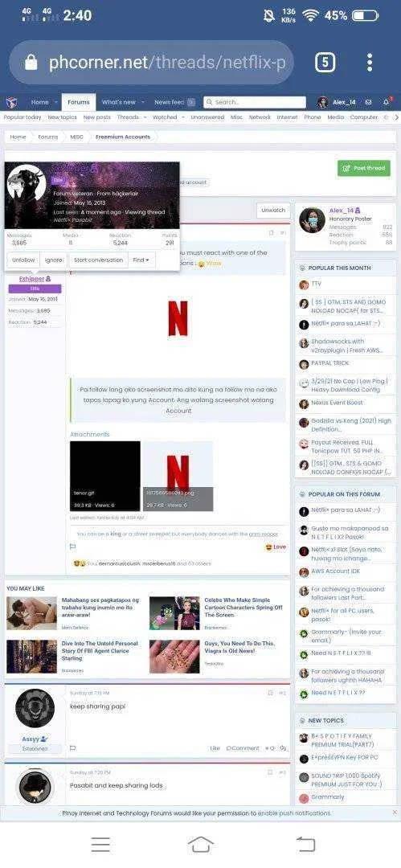Open the browser tab switcher showing 5
This screenshot has height=868, width=401.
[325, 62]
